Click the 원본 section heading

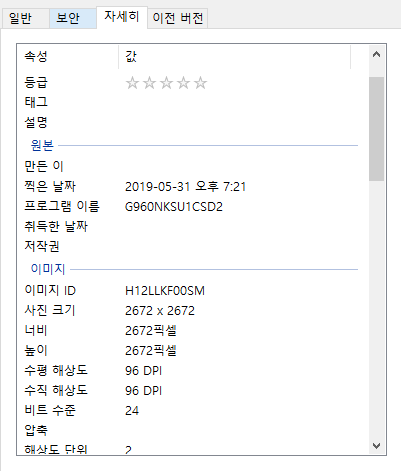pos(42,145)
